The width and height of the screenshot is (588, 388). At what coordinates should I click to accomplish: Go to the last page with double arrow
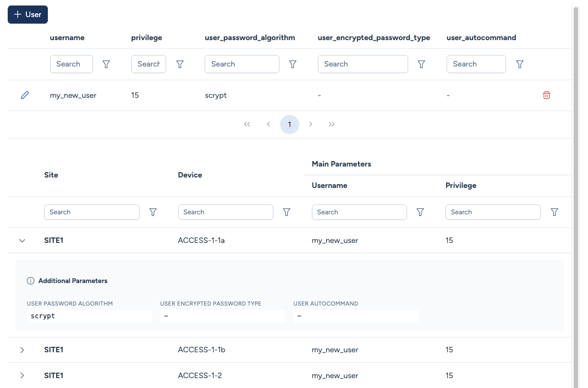coord(332,124)
